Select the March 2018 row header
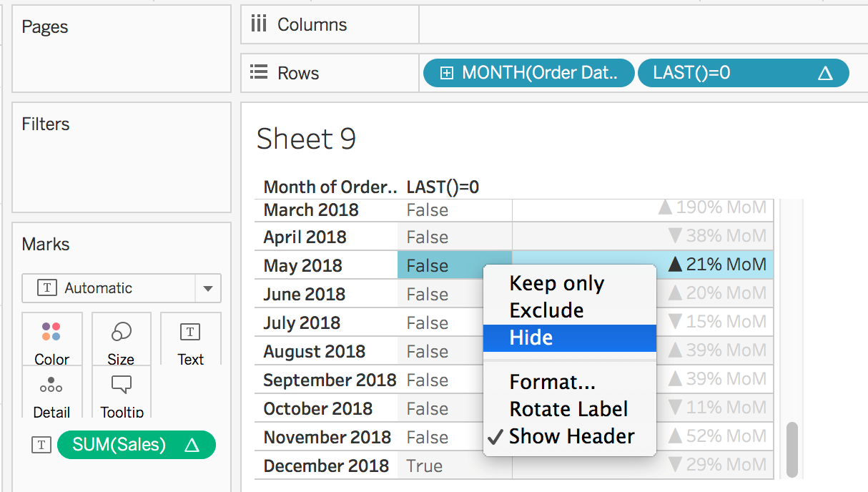 tap(310, 210)
